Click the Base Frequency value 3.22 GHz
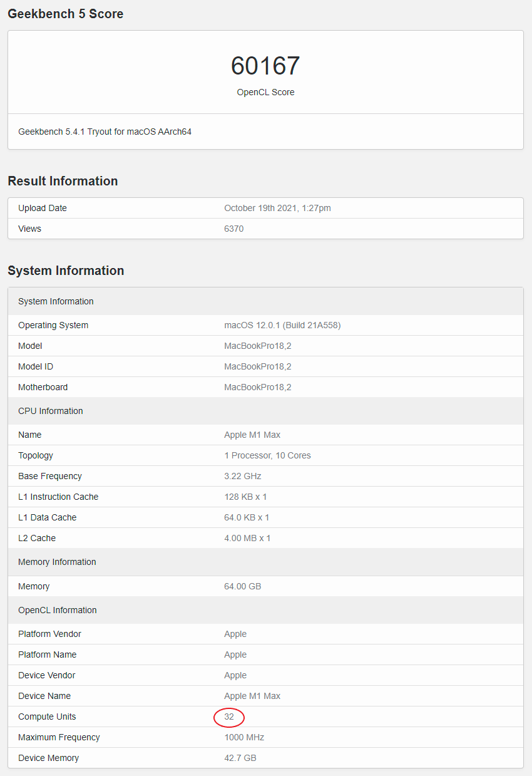The width and height of the screenshot is (532, 776). pyautogui.click(x=243, y=476)
